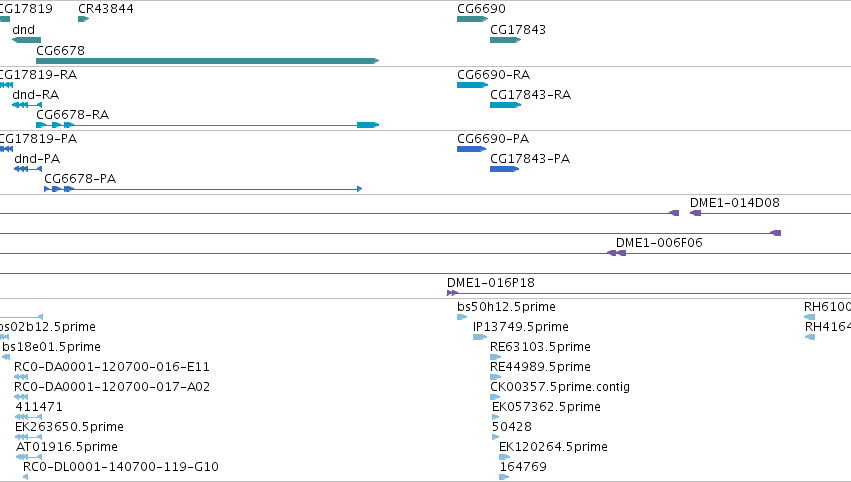Select the dnd gene feature

pyautogui.click(x=26, y=40)
